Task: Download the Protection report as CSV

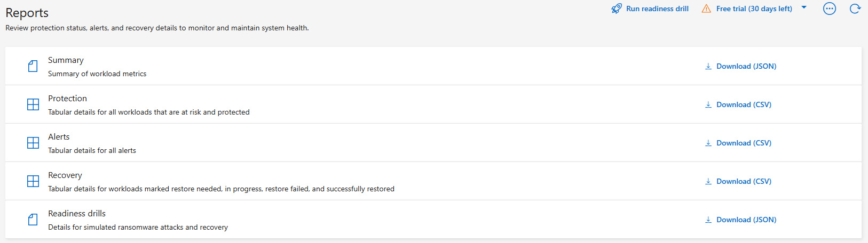Action: coord(744,104)
